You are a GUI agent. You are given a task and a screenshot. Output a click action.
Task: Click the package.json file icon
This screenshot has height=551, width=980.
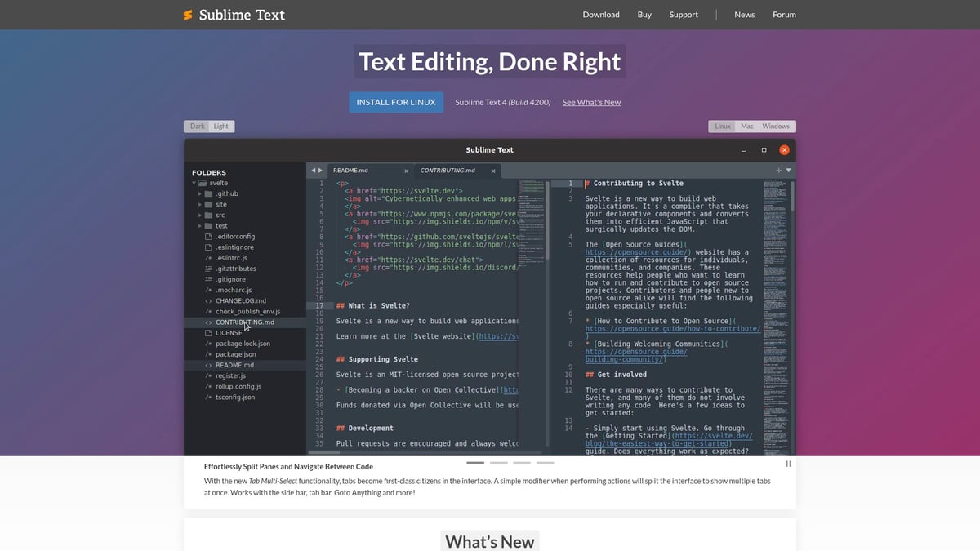[209, 354]
